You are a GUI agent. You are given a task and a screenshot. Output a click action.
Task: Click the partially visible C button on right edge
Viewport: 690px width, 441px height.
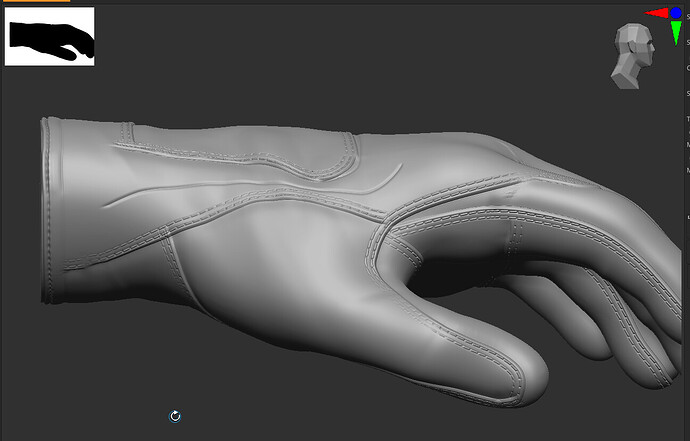688,68
